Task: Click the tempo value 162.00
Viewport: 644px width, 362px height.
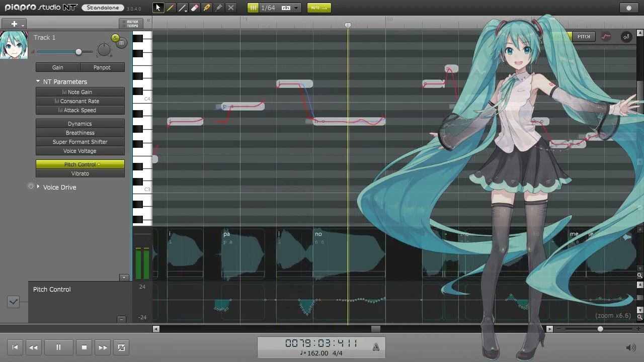Action: (x=316, y=353)
